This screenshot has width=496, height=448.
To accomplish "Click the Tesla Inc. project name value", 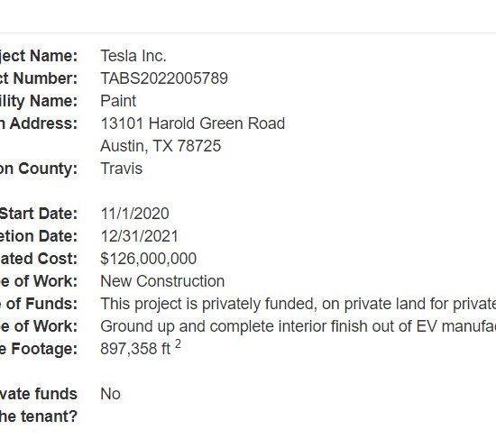I will coord(133,56).
